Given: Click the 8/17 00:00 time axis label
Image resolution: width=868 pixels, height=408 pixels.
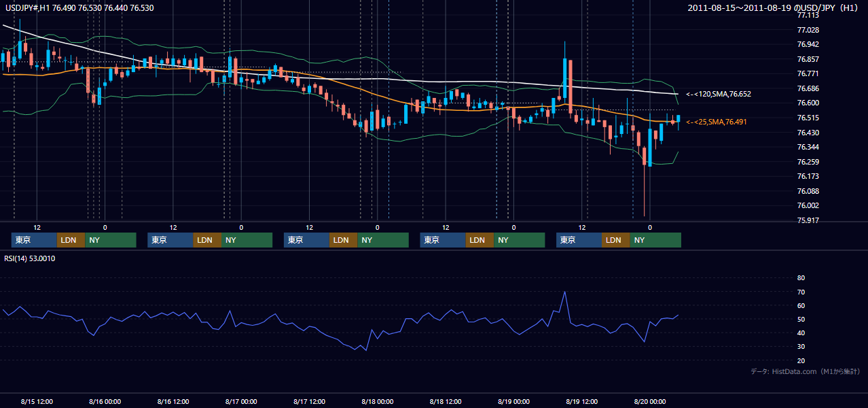Looking at the screenshot, I should tap(241, 401).
